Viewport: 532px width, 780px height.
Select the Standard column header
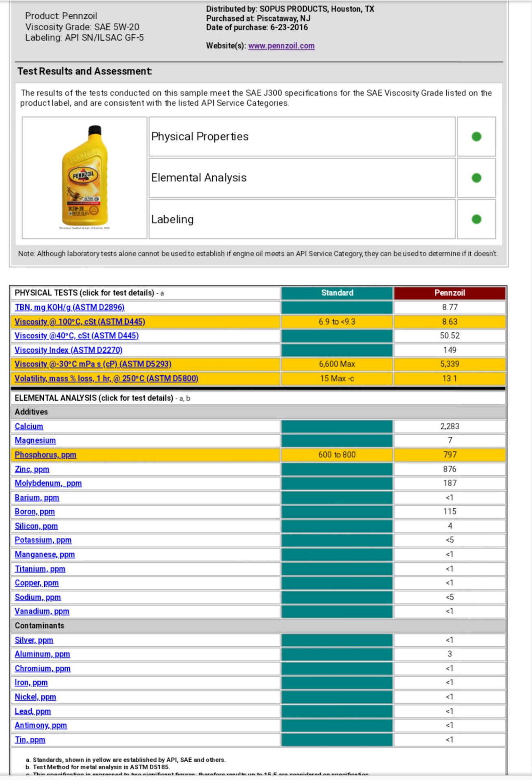(337, 293)
